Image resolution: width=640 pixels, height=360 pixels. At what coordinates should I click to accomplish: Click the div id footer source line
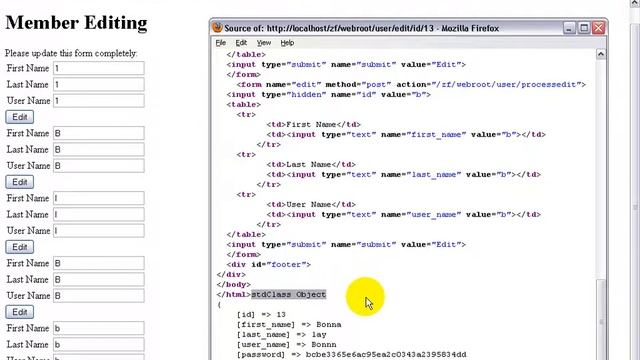(269, 264)
